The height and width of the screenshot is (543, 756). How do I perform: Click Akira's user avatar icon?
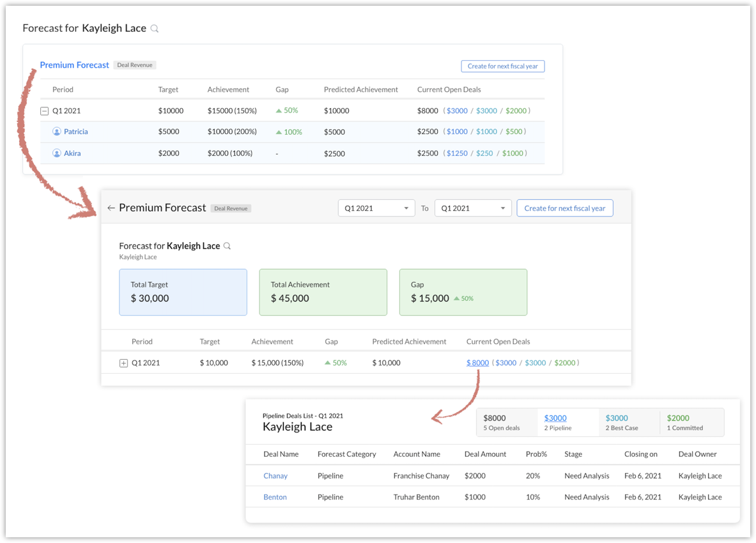[x=57, y=153]
